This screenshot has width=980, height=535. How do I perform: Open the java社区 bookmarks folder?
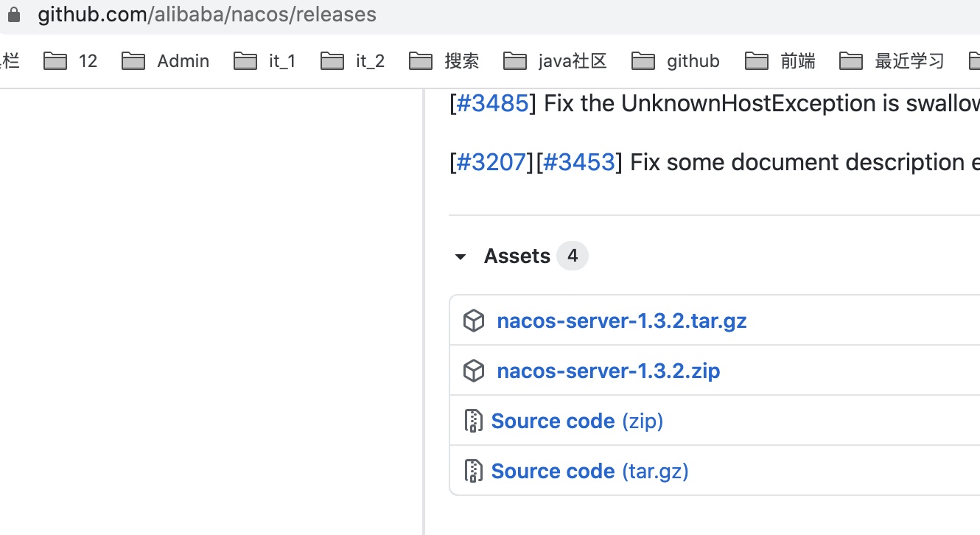click(x=556, y=61)
